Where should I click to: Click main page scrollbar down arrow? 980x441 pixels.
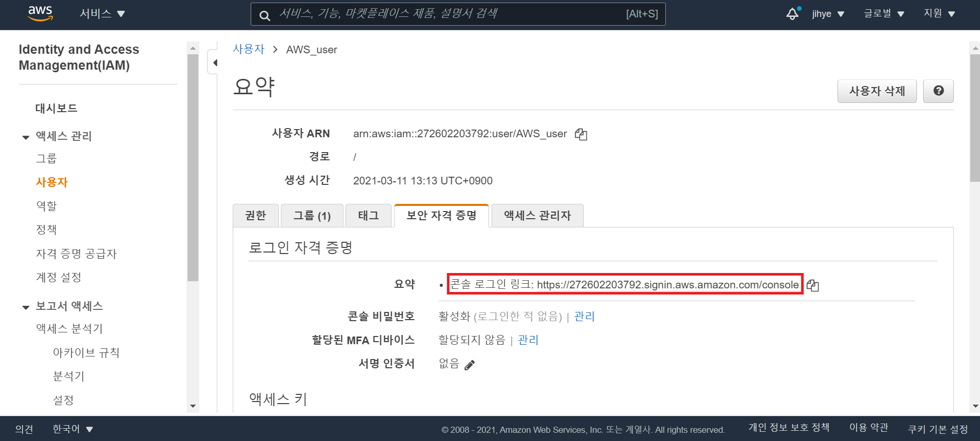975,406
